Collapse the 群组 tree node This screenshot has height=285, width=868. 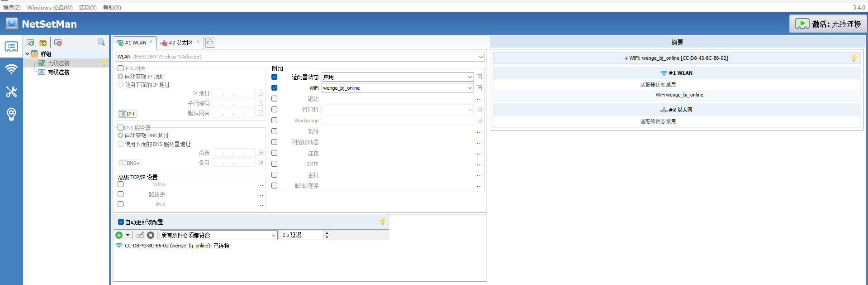tap(28, 54)
